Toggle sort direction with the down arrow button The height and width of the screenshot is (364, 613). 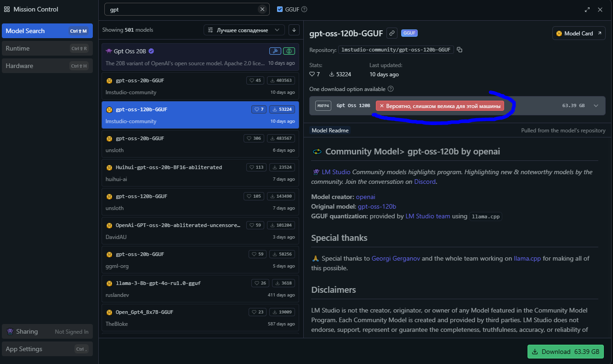[294, 30]
